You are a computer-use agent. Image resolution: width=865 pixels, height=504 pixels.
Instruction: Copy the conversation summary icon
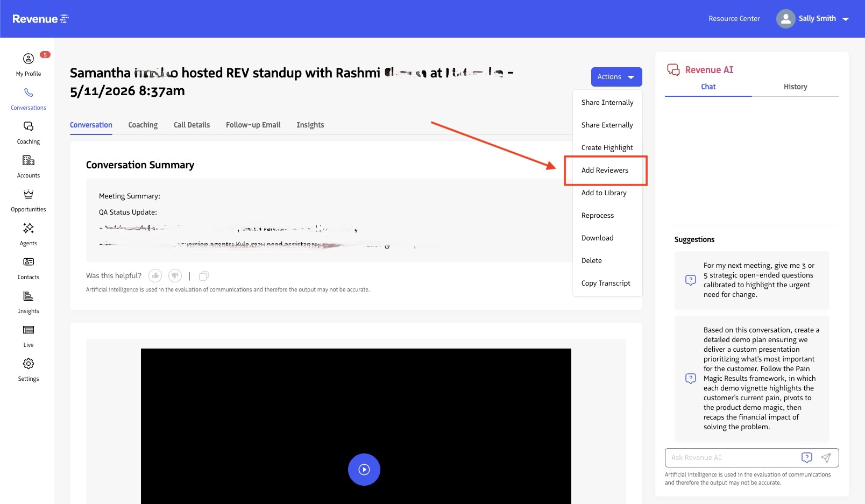click(x=203, y=276)
